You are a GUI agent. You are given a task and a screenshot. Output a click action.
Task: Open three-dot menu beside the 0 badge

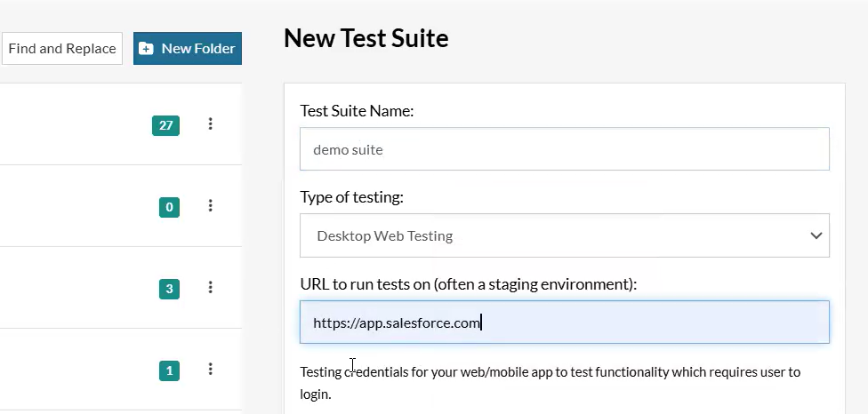click(211, 206)
